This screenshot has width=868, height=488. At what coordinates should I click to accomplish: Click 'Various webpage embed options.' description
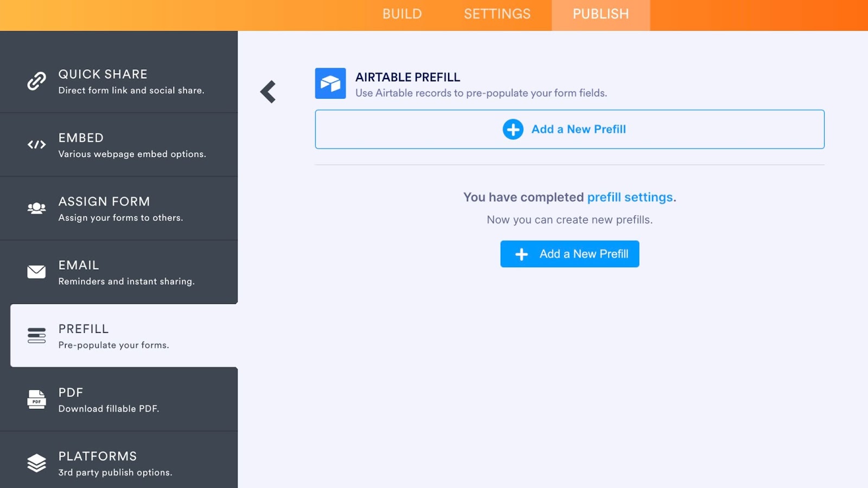[x=132, y=155]
